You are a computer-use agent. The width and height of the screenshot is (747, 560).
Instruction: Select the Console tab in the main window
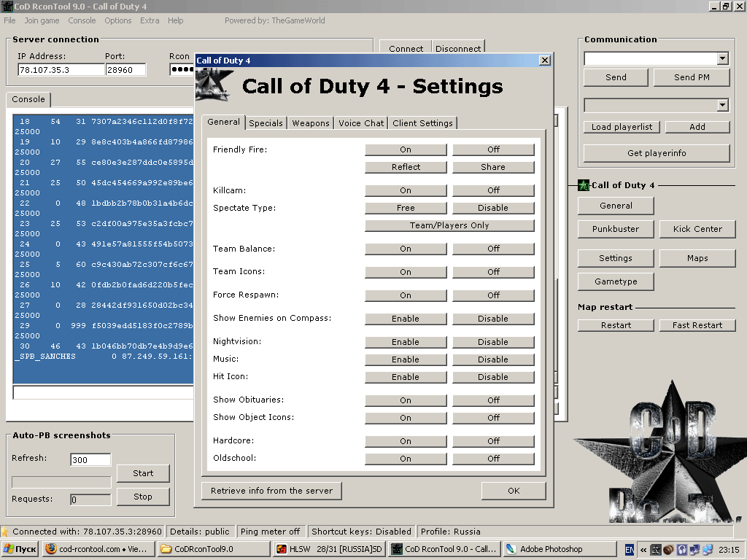coord(28,99)
